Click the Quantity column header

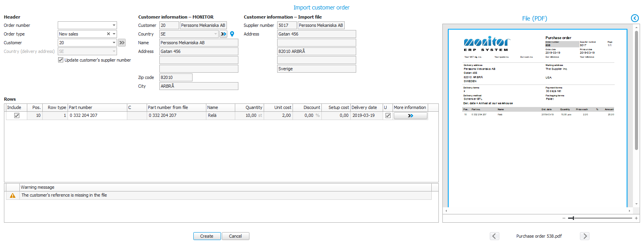(x=249, y=107)
